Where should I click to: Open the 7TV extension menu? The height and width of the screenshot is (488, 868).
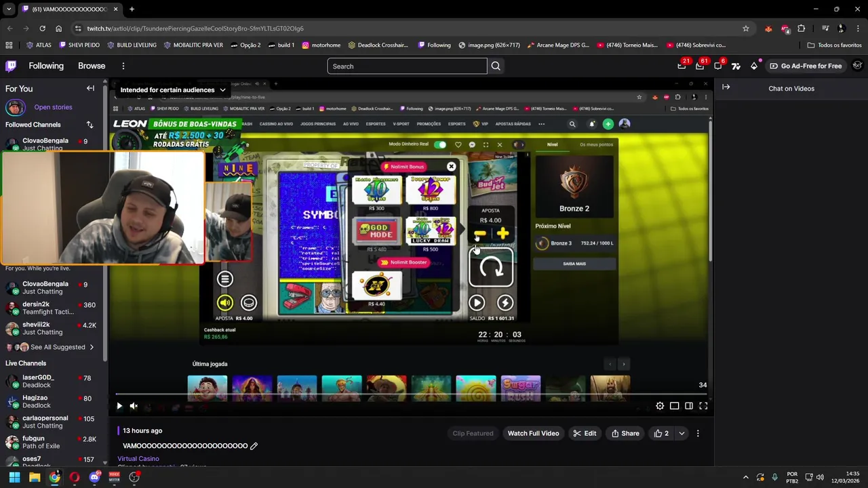[736, 66]
